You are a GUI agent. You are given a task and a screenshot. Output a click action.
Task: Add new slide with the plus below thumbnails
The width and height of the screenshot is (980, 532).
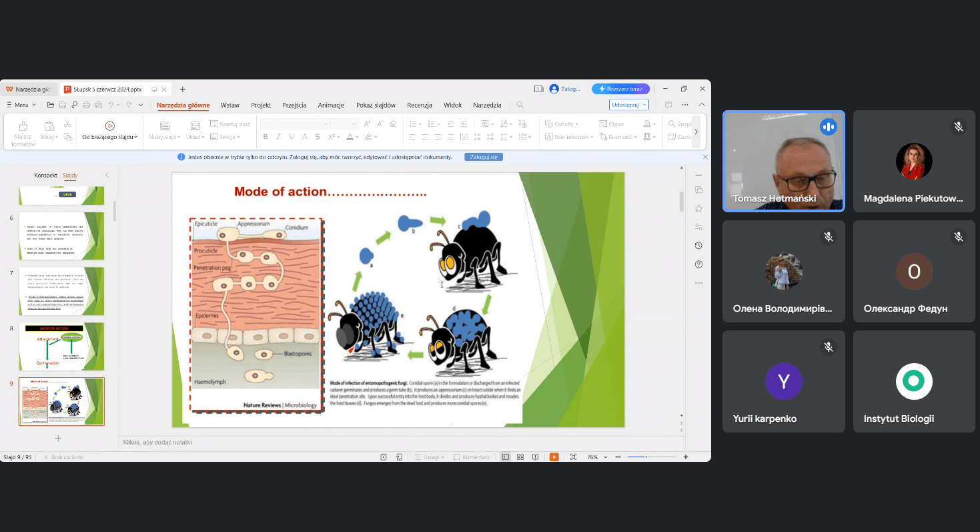click(x=58, y=439)
